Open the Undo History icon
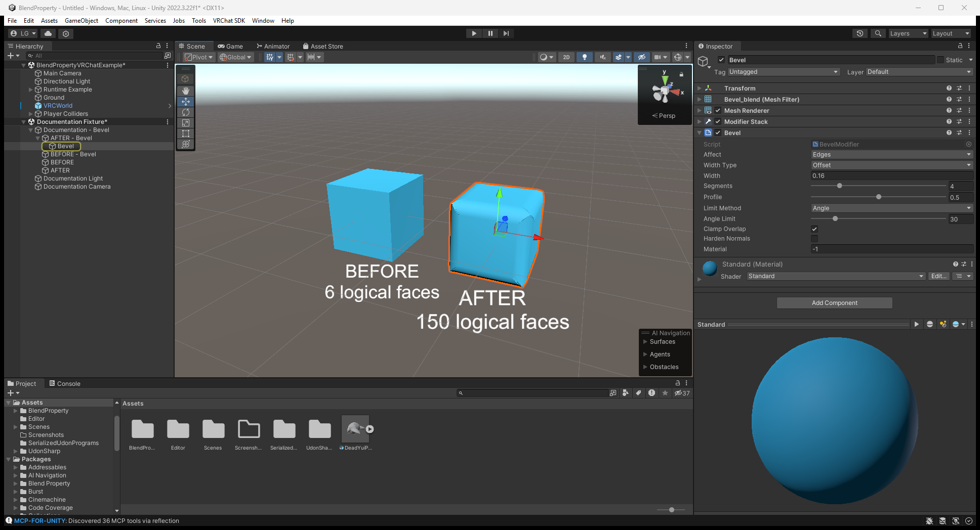Image resolution: width=980 pixels, height=530 pixels. [x=860, y=33]
